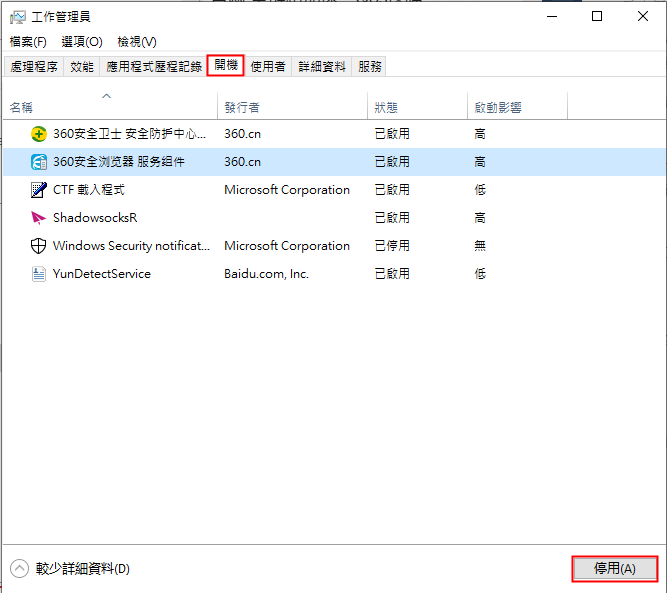The height and width of the screenshot is (593, 667).
Task: Sort by the 發行者 column header
Action: [x=293, y=108]
